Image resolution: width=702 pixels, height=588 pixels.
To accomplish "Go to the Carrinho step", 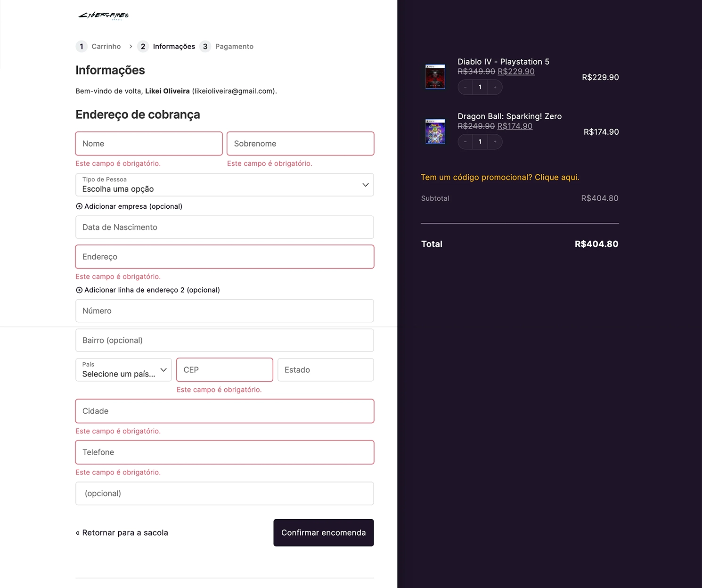I will tap(99, 46).
